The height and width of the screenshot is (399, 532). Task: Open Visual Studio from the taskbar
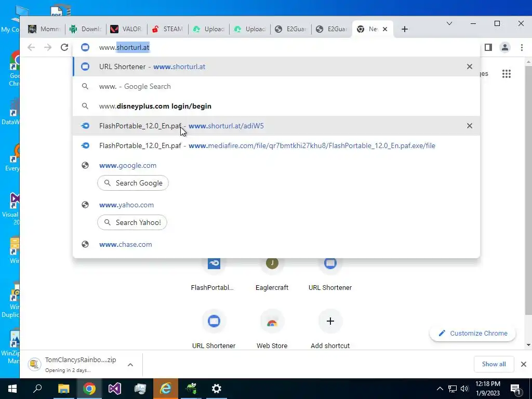coord(115,389)
